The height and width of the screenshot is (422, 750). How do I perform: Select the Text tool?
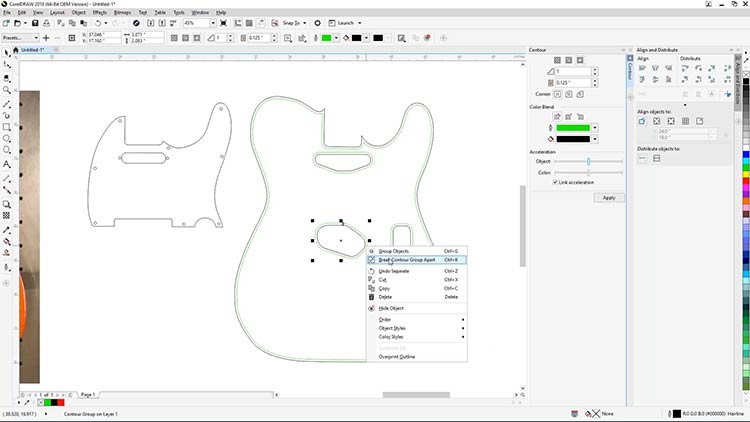(6, 164)
